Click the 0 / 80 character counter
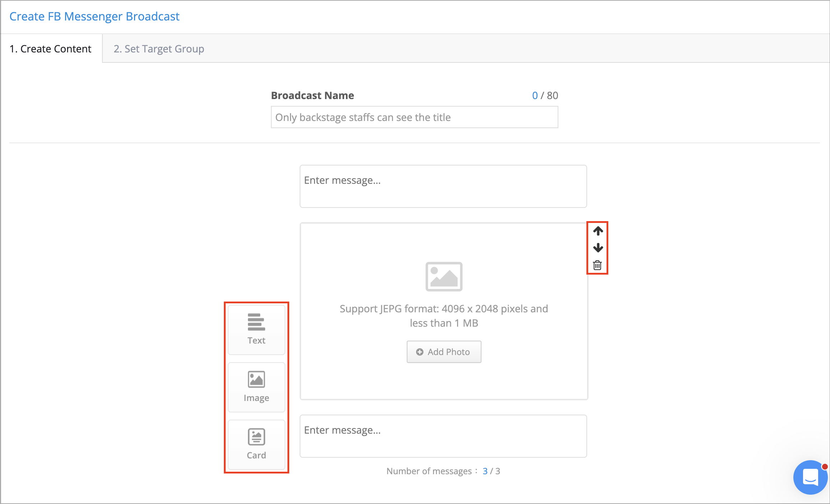Viewport: 830px width, 504px height. [545, 95]
